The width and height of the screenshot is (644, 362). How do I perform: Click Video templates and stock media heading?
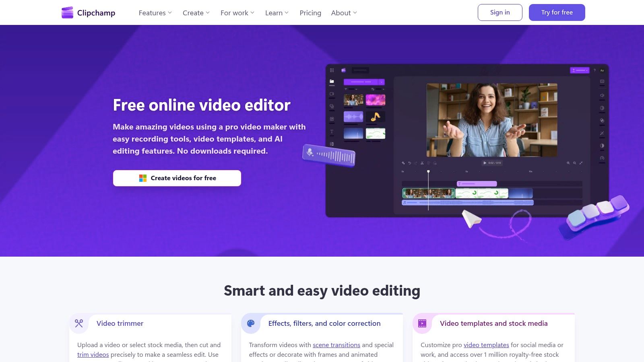(494, 323)
